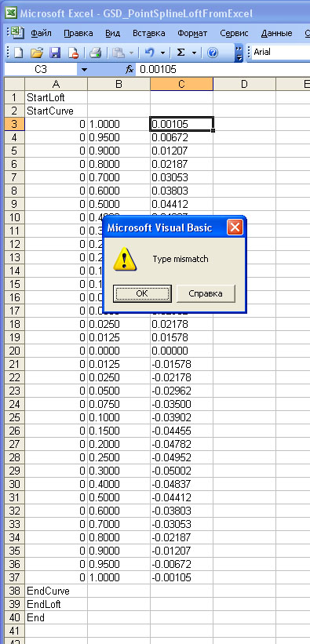Screen dimensions: 310x644
Task: Open Excel Help question mark icon
Action: (x=213, y=52)
